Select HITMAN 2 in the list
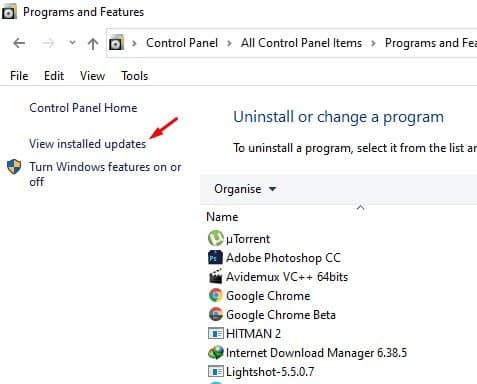This screenshot has height=384, width=477. click(253, 334)
